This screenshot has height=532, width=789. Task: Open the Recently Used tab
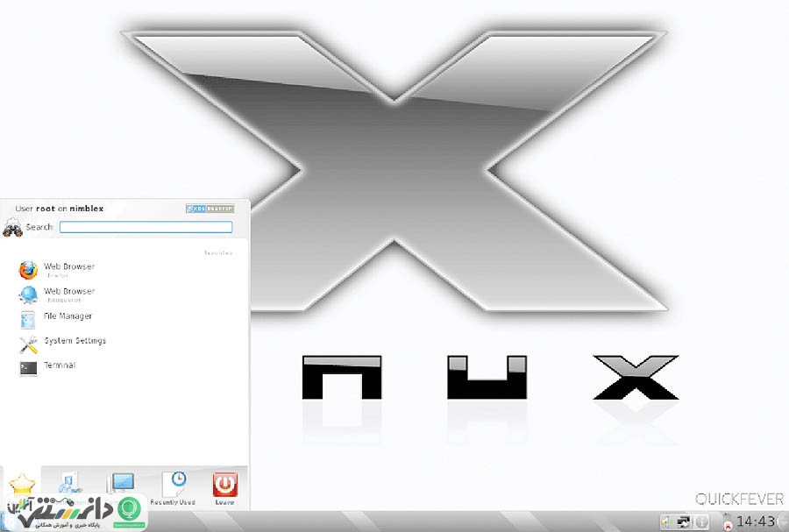[x=173, y=488]
